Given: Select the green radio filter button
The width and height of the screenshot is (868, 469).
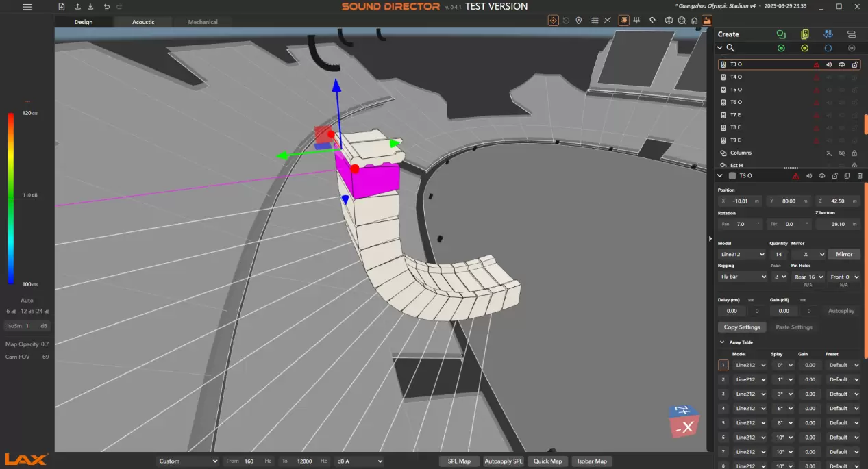Looking at the screenshot, I should tap(781, 48).
